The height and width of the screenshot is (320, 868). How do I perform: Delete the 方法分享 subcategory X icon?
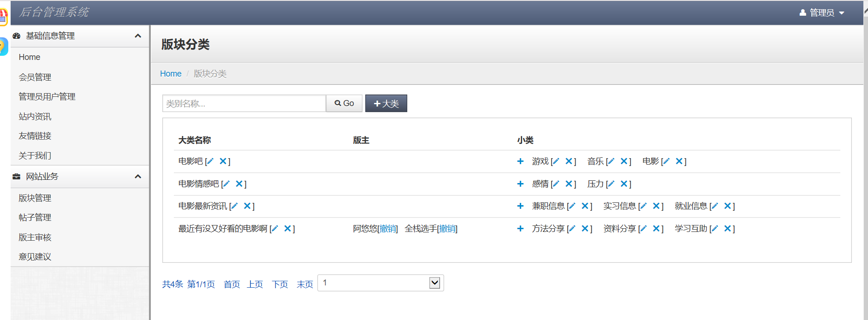coord(585,229)
